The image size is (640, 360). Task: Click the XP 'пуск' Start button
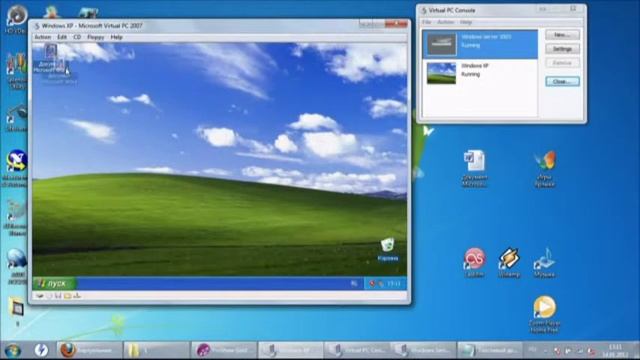tap(54, 283)
